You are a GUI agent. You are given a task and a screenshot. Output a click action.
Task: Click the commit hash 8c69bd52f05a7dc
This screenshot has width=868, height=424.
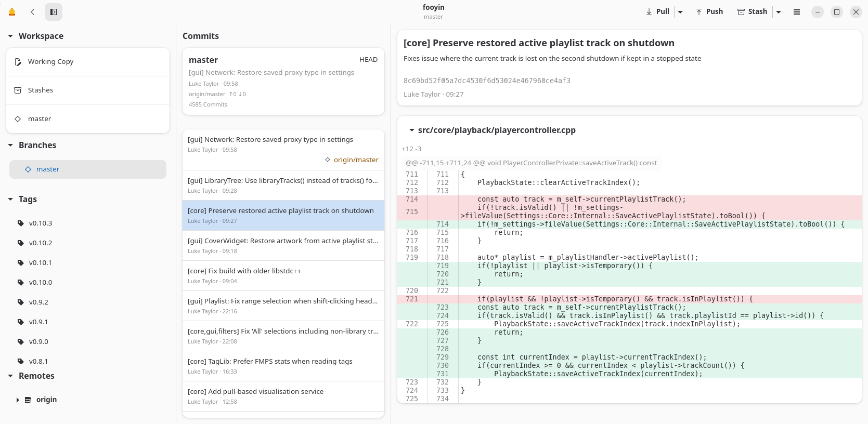(x=487, y=81)
